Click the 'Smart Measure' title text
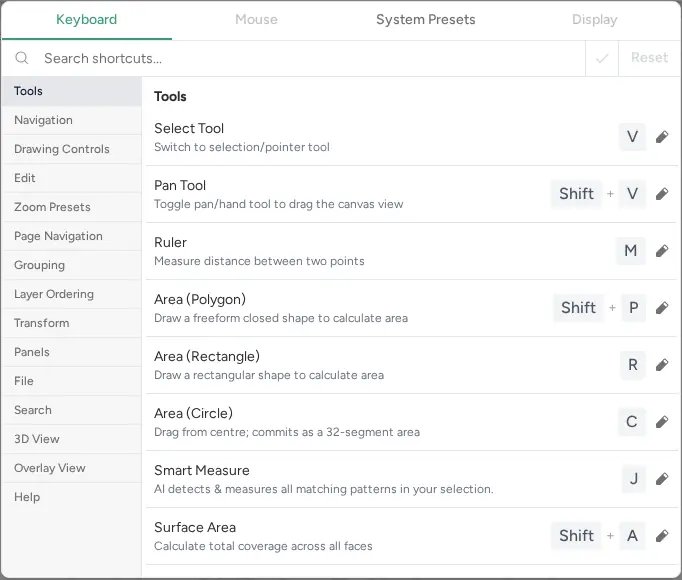Screen dimensions: 682x580 click(202, 470)
